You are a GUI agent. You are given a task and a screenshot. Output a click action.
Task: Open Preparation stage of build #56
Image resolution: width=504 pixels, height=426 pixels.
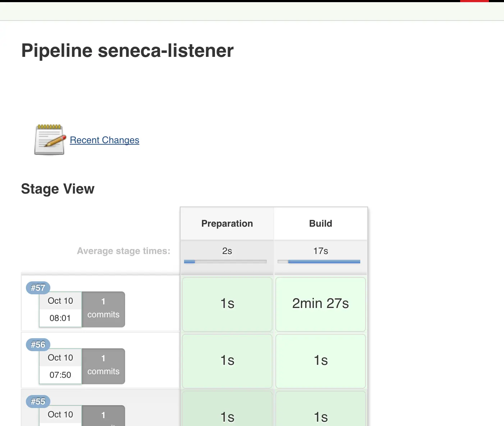click(227, 361)
